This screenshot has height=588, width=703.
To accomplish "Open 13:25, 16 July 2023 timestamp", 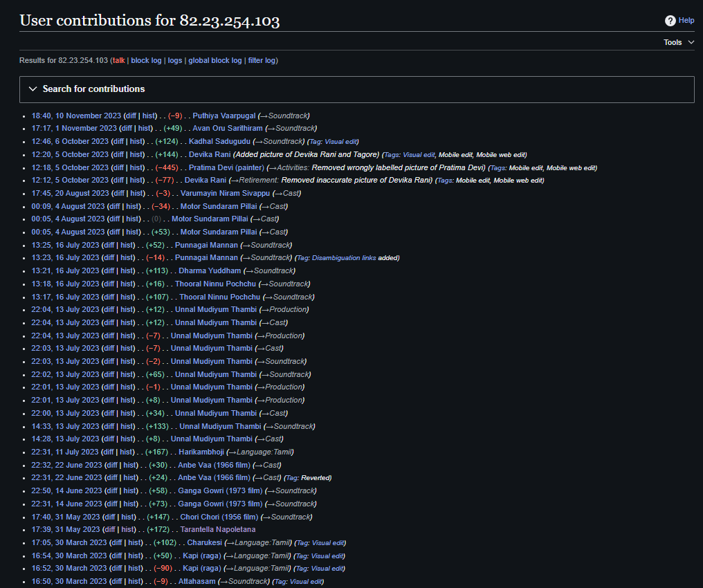I will point(65,245).
